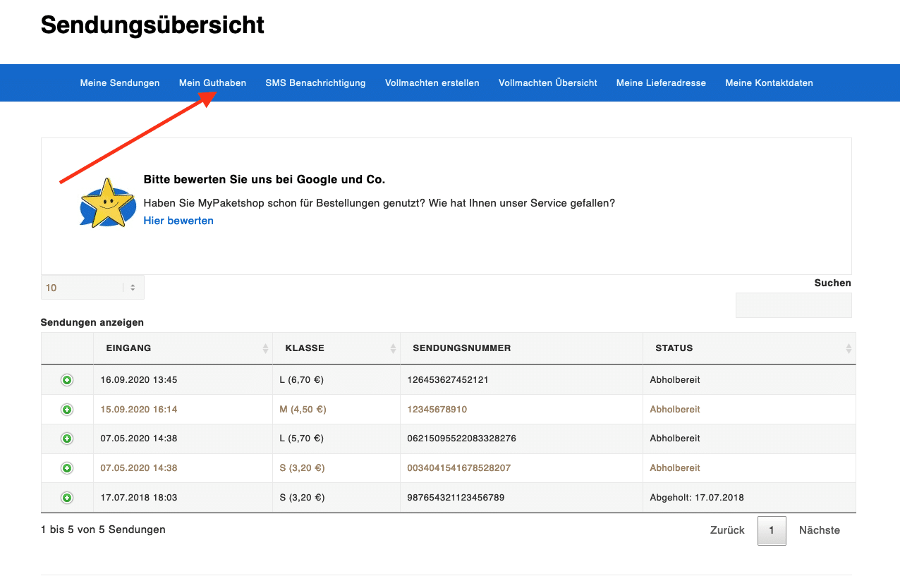Open Vollmachten Übersicht page

pos(547,83)
